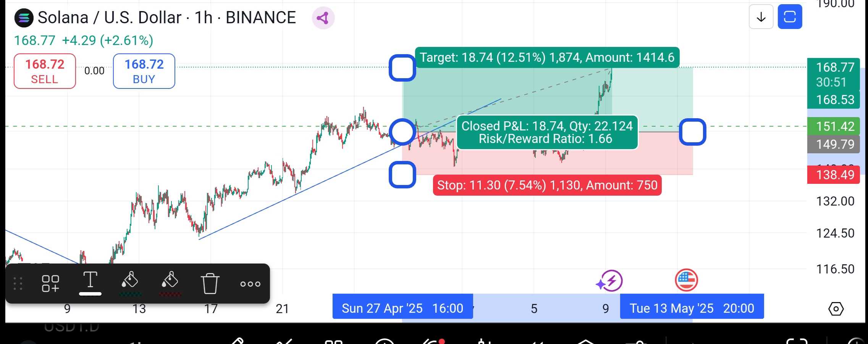This screenshot has width=868, height=344.
Task: Click the purple share icon beside BINANCE
Action: pos(323,18)
